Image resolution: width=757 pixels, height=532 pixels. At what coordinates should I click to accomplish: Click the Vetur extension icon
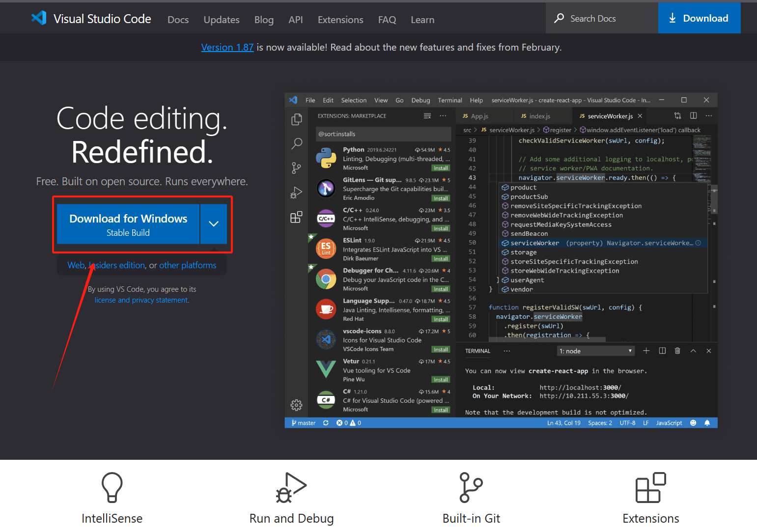coord(326,369)
